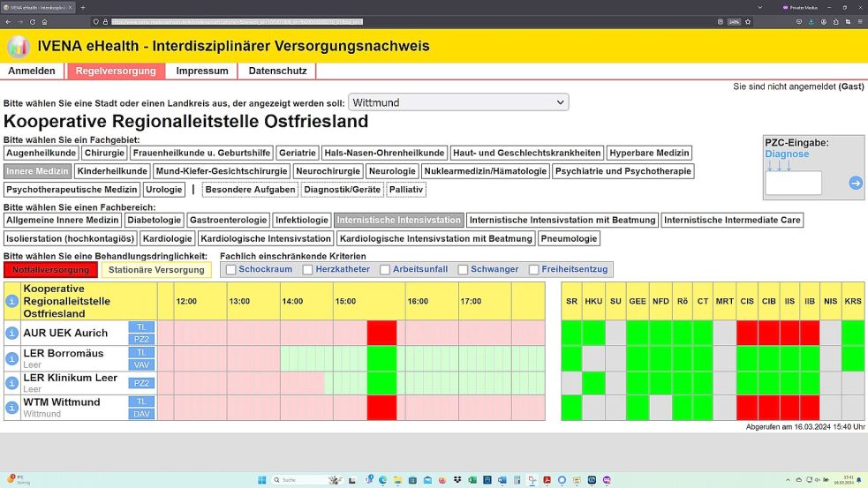Screen dimensions: 868x488
Task: Open Firefox application menu (hamburger)
Action: (x=860, y=21)
